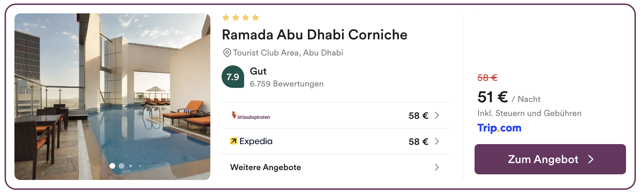
Task: Open the Urlaubspiraten offer chevron
Action: (x=437, y=115)
